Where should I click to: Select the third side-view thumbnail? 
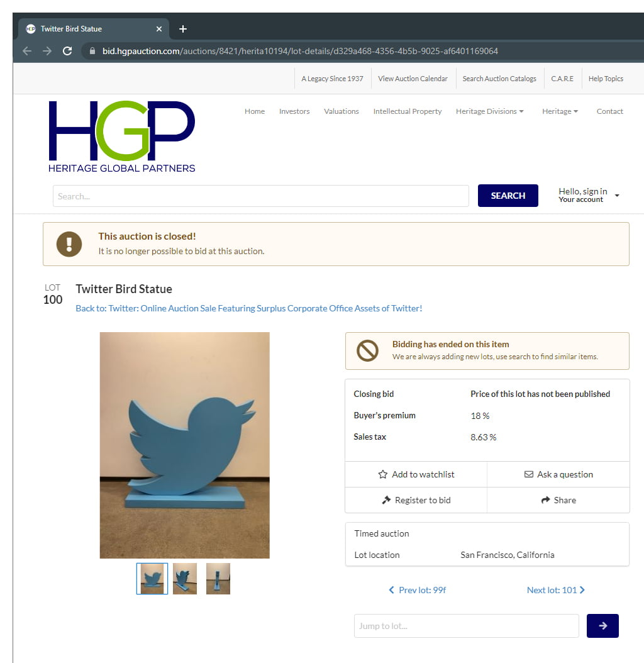point(218,579)
